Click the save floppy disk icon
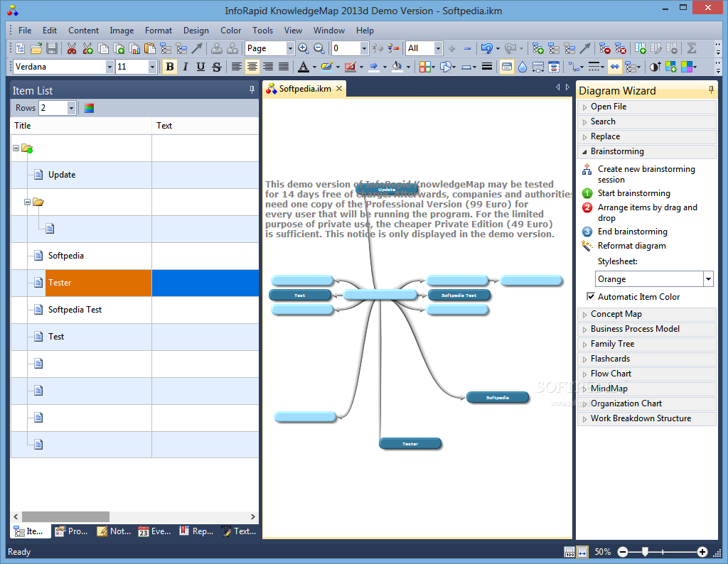Screen dimensions: 728x564 click(51, 48)
